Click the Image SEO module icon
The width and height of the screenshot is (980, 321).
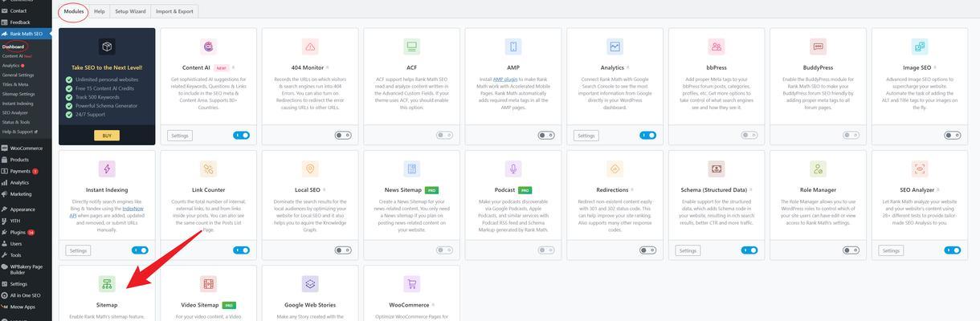(x=919, y=47)
